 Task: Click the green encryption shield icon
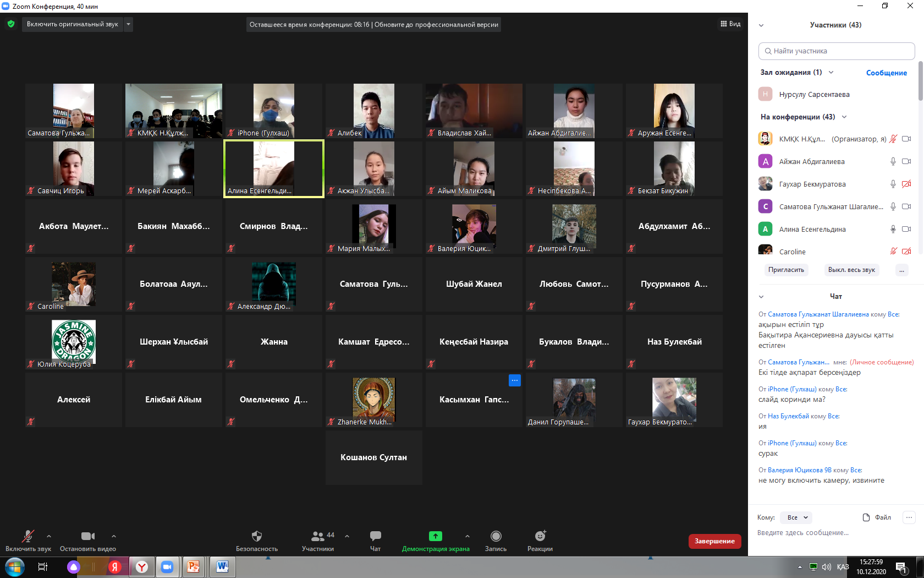(x=11, y=24)
